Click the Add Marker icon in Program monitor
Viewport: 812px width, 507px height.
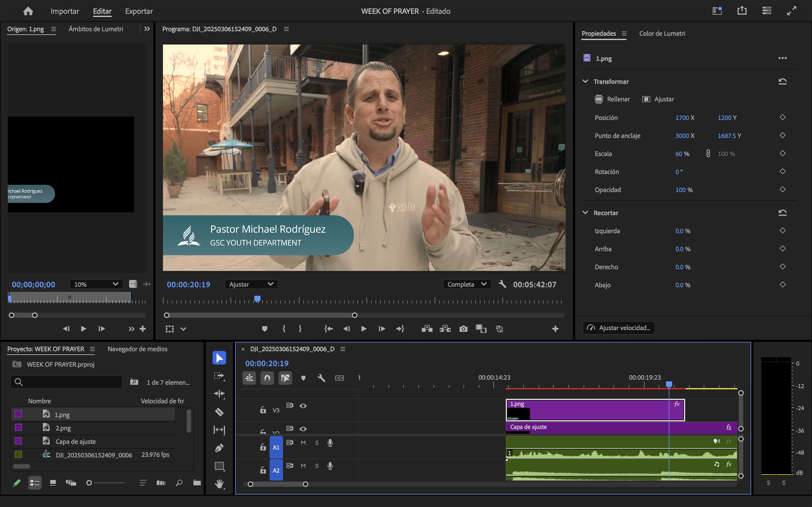coord(264,329)
